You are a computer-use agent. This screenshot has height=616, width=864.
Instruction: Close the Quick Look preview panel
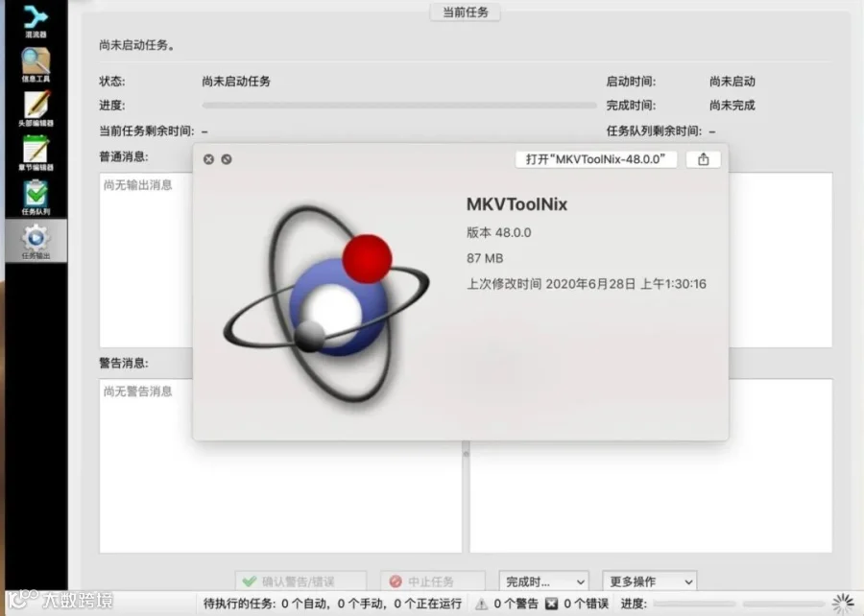tap(209, 159)
